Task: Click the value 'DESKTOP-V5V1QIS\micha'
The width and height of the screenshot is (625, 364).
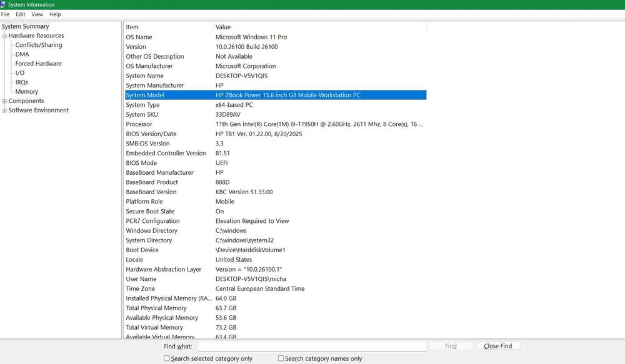Action: click(x=251, y=279)
